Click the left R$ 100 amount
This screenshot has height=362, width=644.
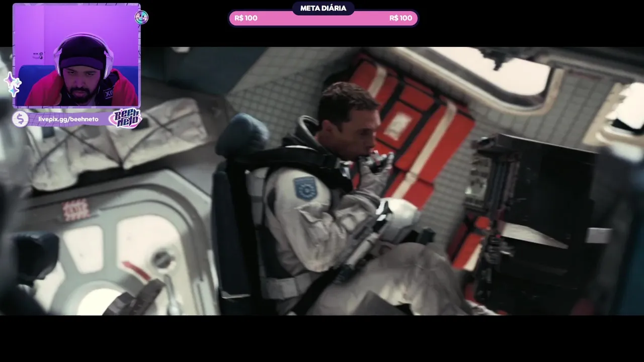coord(246,18)
